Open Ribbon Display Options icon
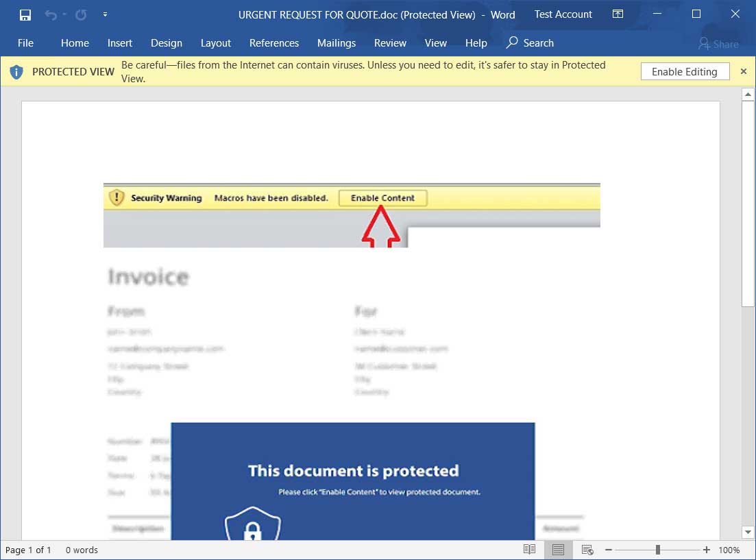 [x=618, y=14]
